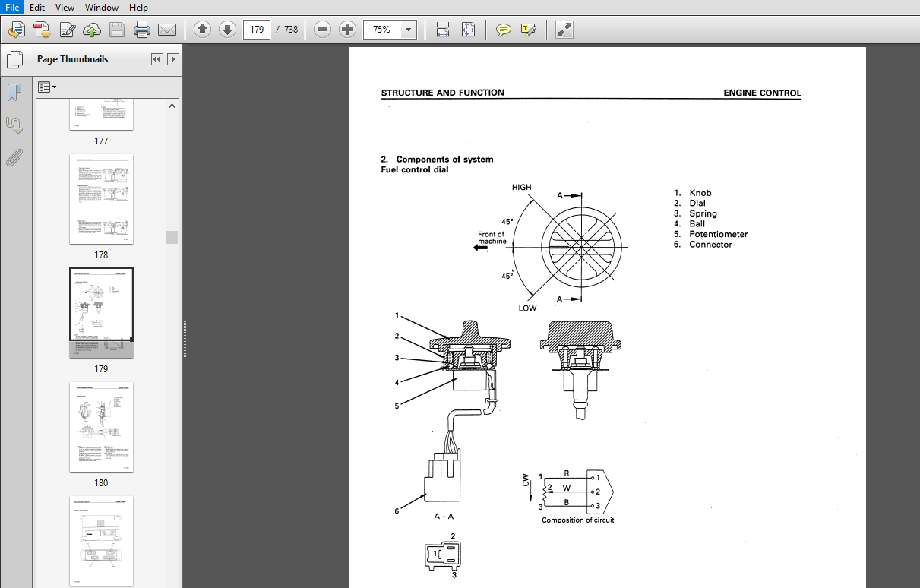
Task: Click the ENGINE CONTROL header text
Action: [x=762, y=93]
